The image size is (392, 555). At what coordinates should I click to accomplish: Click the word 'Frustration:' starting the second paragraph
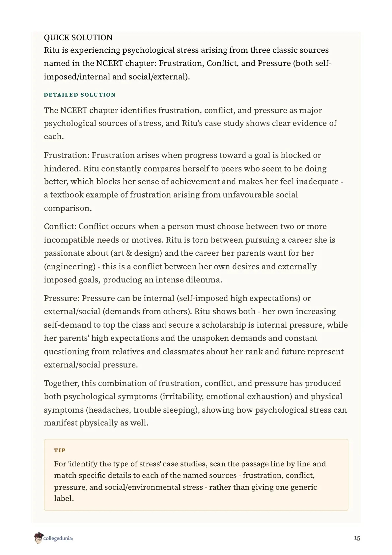67,155
